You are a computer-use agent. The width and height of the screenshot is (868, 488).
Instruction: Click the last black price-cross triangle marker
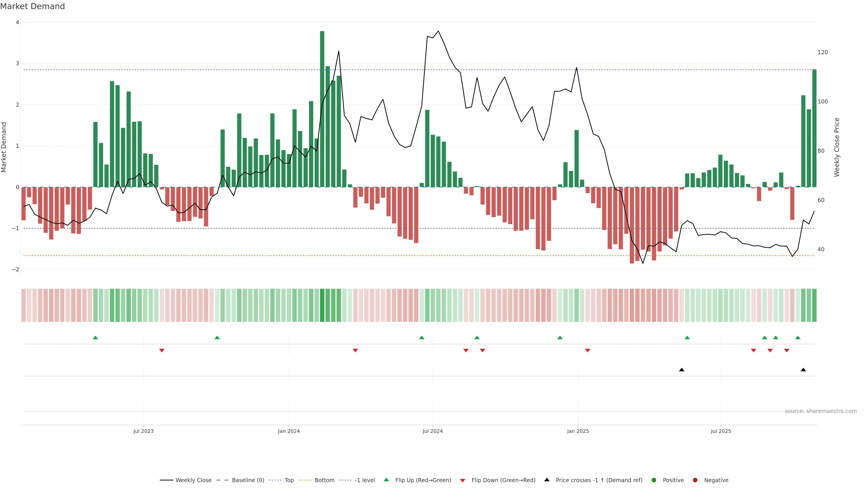[x=803, y=370]
